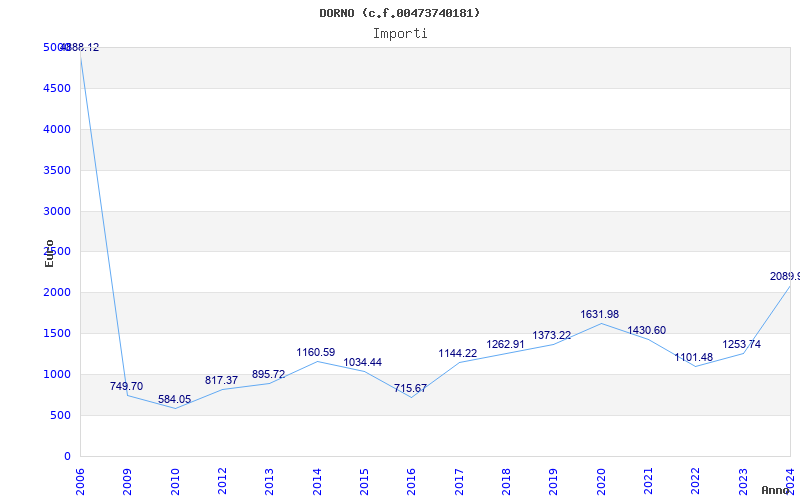
Task: Click the x-axis year 2012
Action: (x=222, y=482)
